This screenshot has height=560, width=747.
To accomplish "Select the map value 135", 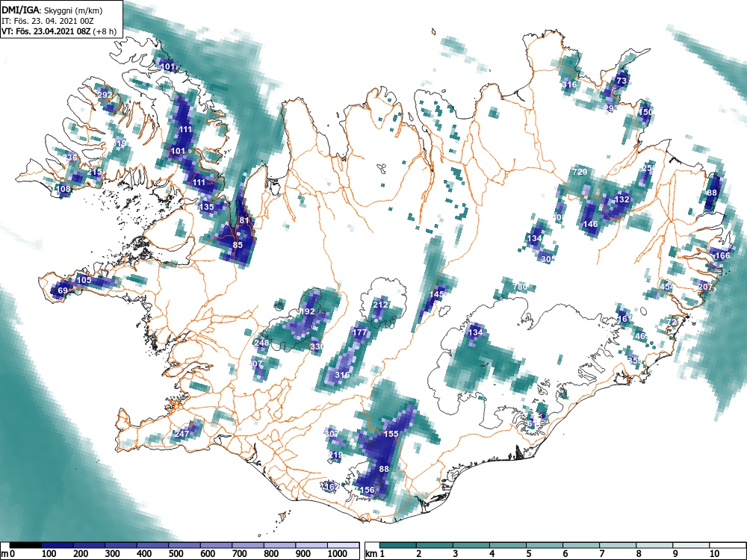I will pos(206,207).
